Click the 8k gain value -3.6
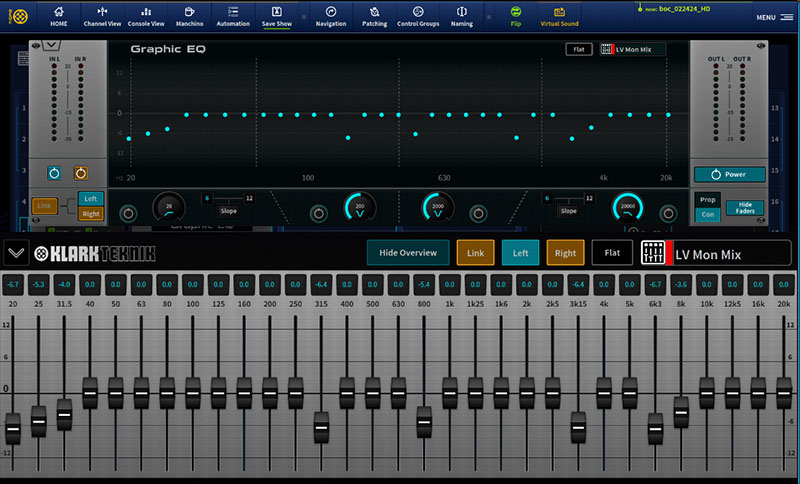 coord(681,284)
